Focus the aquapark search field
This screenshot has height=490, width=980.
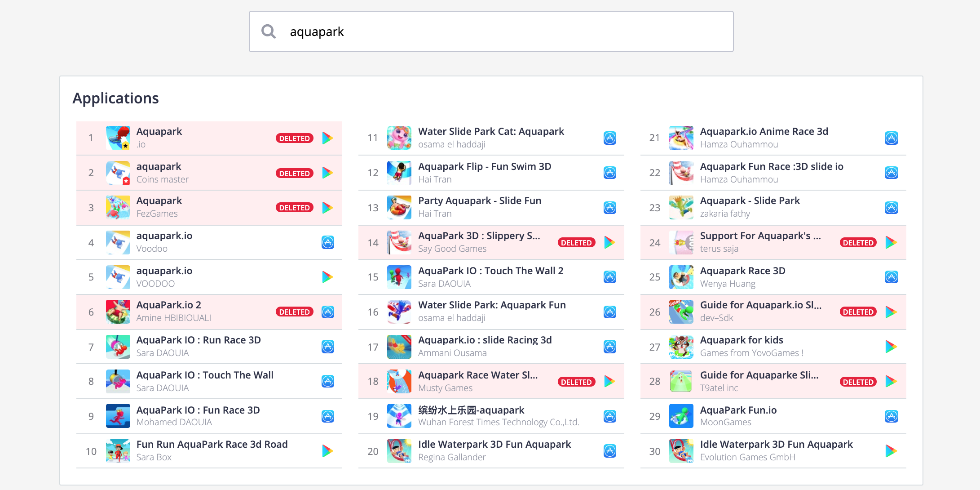[491, 31]
